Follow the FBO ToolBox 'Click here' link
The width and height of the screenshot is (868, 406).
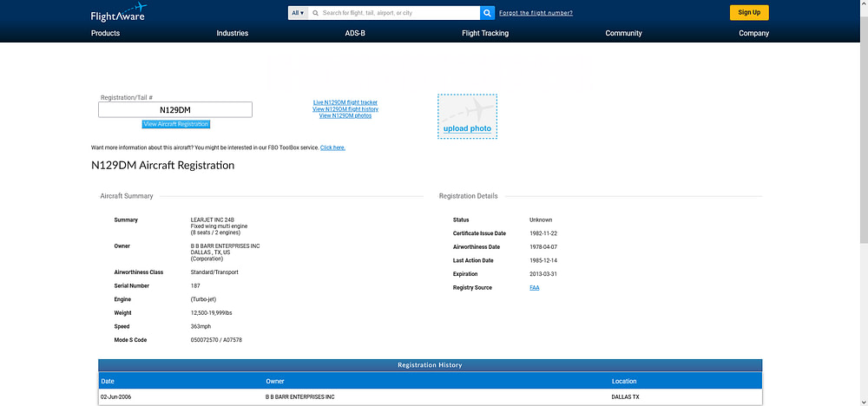point(332,147)
